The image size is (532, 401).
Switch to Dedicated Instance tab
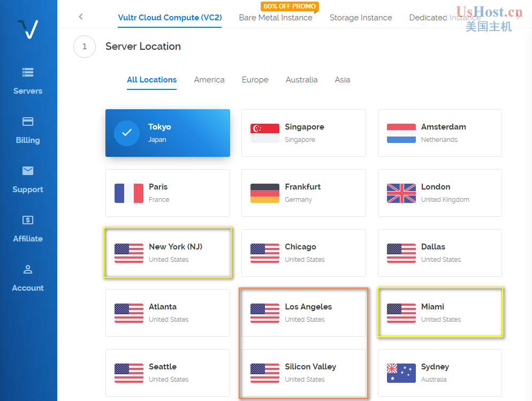point(445,18)
